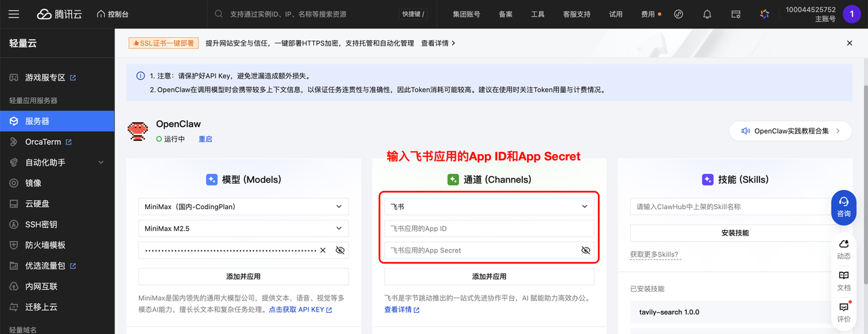This screenshot has width=868, height=334.
Task: Open the notifications bell
Action: coord(707,14)
